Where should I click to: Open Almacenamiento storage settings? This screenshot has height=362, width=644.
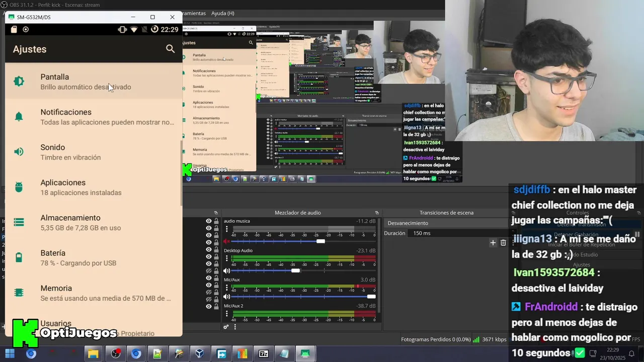(94, 222)
